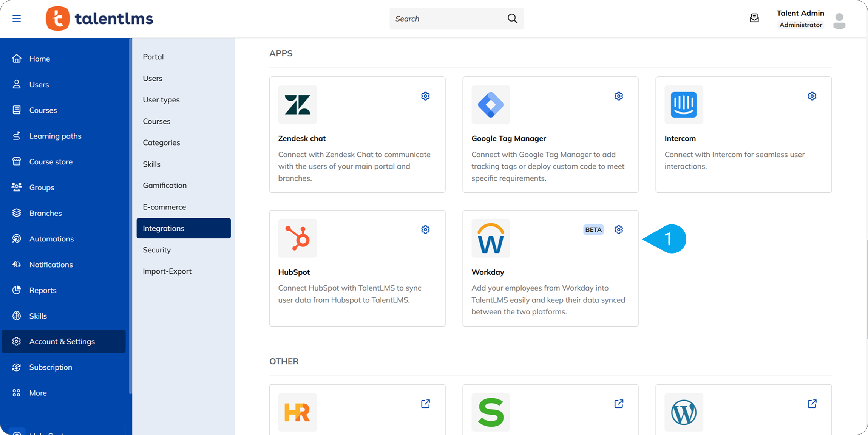Image resolution: width=868 pixels, height=435 pixels.
Task: Select Categories settings tab
Action: 184,142
